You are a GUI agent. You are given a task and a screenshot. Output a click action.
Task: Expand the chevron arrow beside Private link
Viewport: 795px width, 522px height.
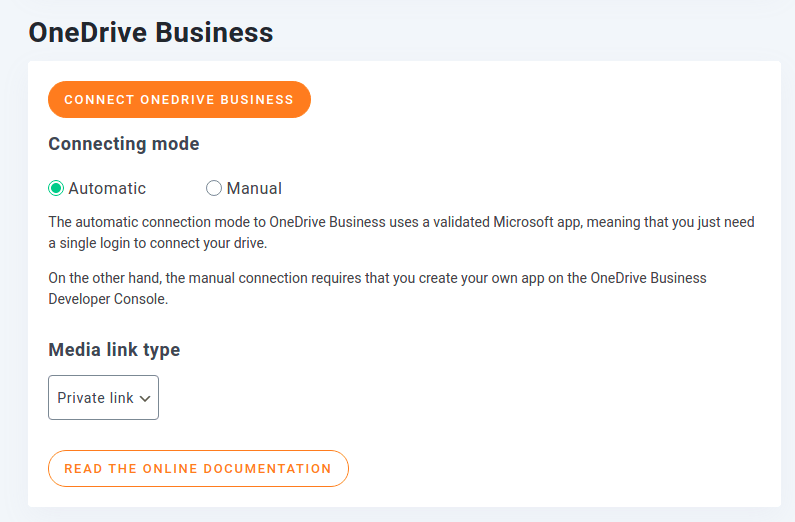coord(145,399)
